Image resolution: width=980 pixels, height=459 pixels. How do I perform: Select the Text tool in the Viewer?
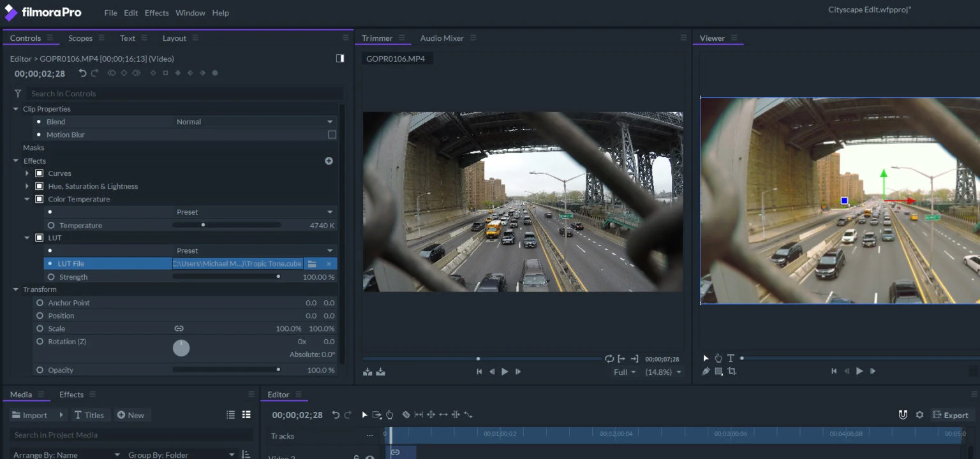tap(731, 358)
